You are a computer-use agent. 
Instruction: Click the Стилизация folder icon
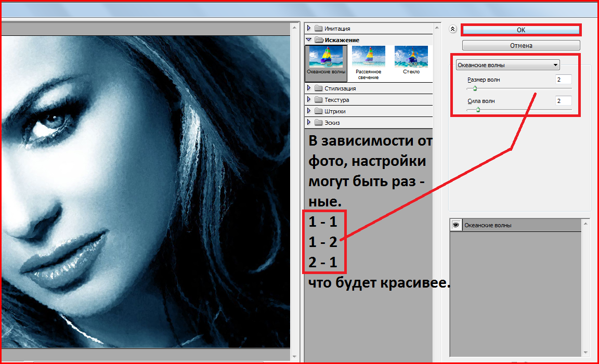[x=319, y=88]
